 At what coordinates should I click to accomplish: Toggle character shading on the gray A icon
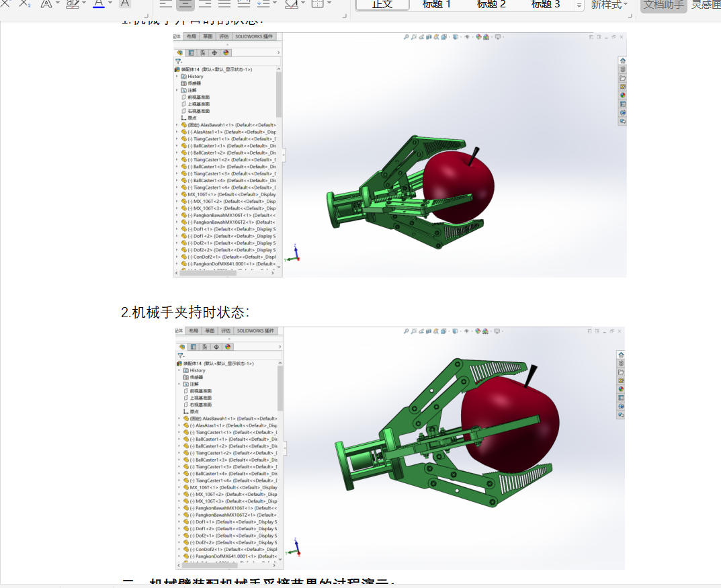tap(124, 3)
